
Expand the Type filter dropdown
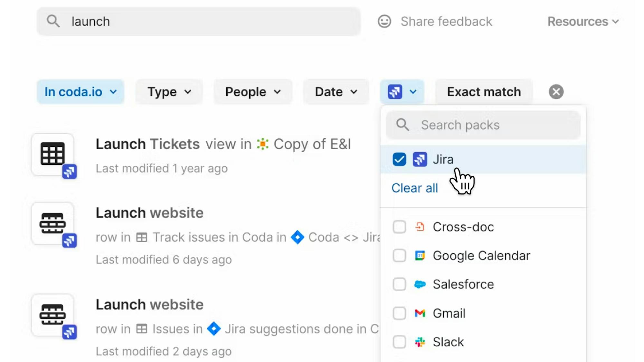point(169,92)
